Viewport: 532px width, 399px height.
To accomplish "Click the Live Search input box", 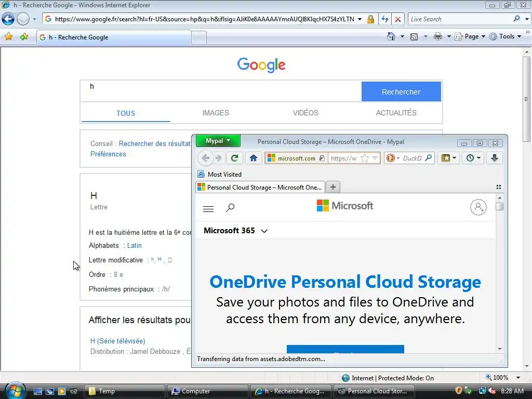I will pos(460,19).
